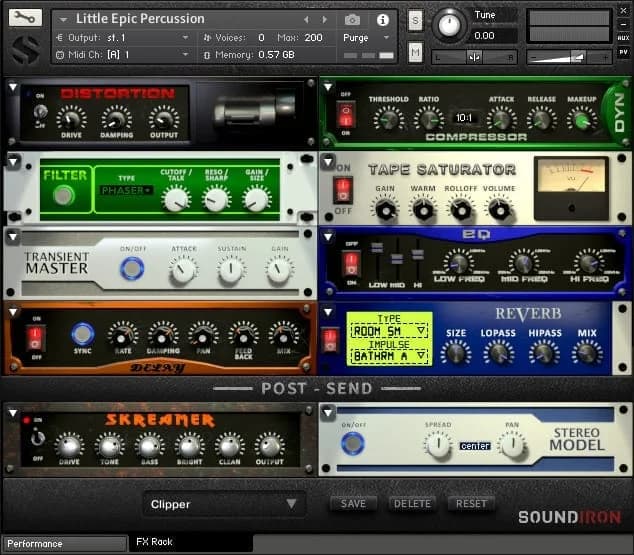Toggle the Transient Master on/off button
The height and width of the screenshot is (555, 634).
pos(132,269)
